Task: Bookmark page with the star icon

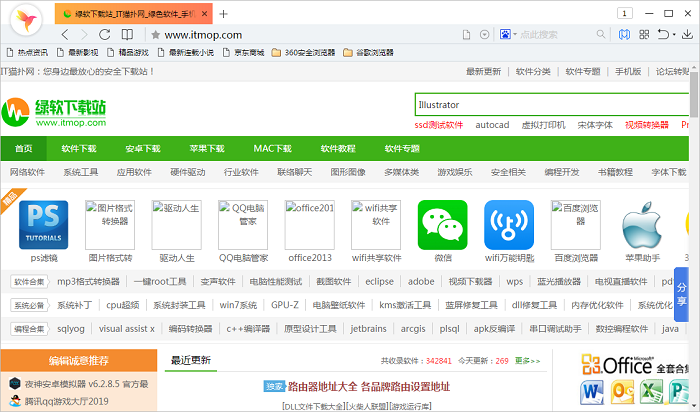Action: pos(155,34)
